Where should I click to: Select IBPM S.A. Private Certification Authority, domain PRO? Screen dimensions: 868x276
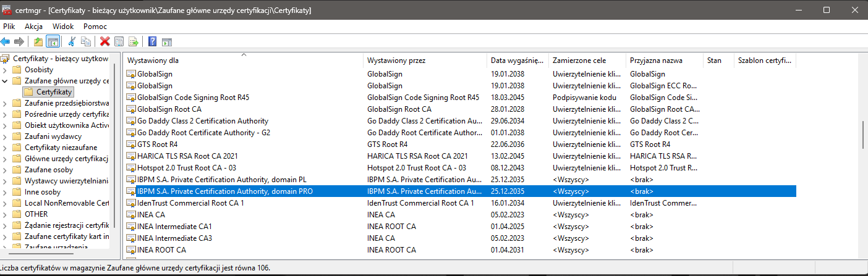tap(460, 191)
